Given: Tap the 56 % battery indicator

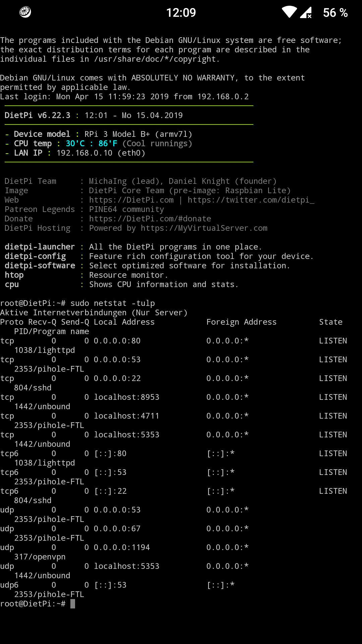Looking at the screenshot, I should coord(335,13).
